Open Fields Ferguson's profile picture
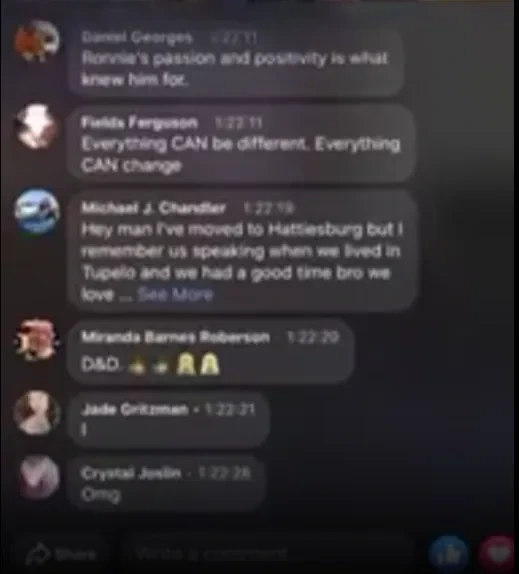This screenshot has height=574, width=519. click(x=37, y=127)
